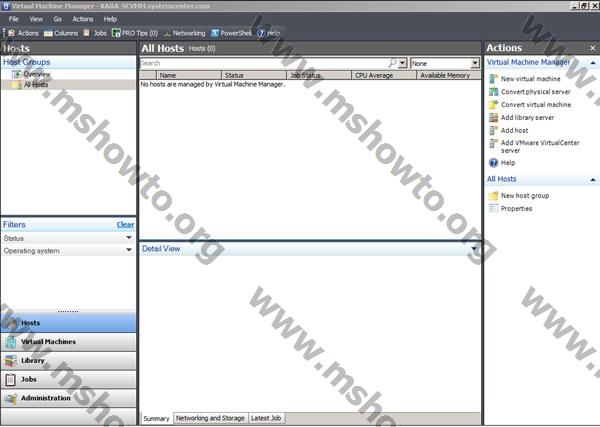Click the New virtual machine icon

click(494, 79)
